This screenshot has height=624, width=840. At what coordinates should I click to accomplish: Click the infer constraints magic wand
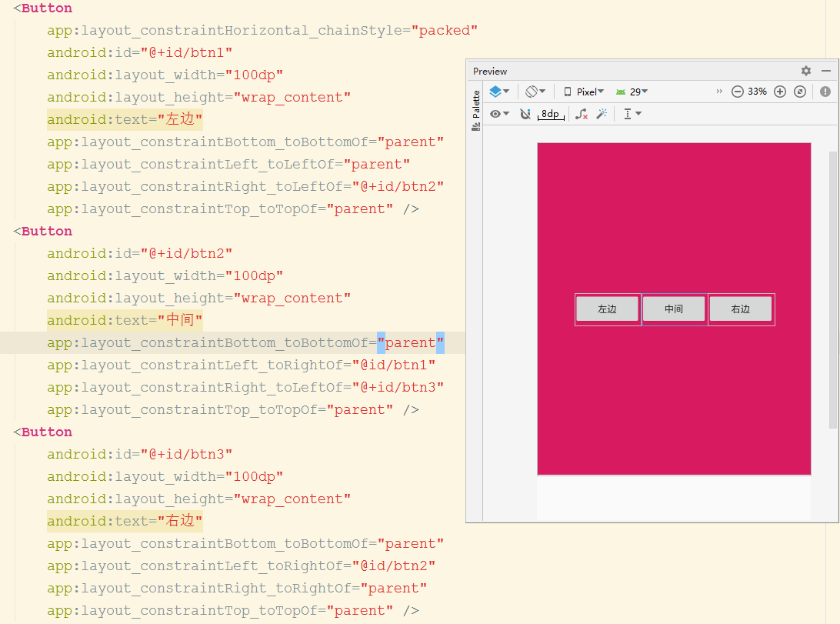coord(602,114)
